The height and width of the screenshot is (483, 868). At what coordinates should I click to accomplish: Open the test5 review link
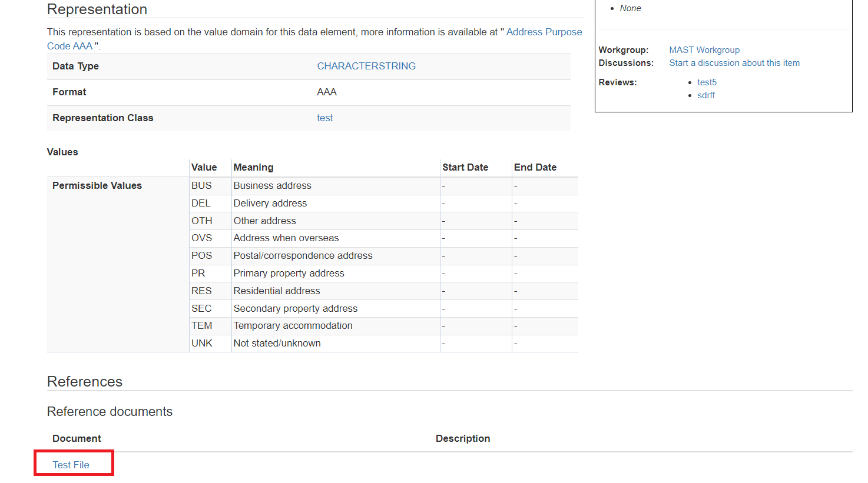(x=707, y=82)
